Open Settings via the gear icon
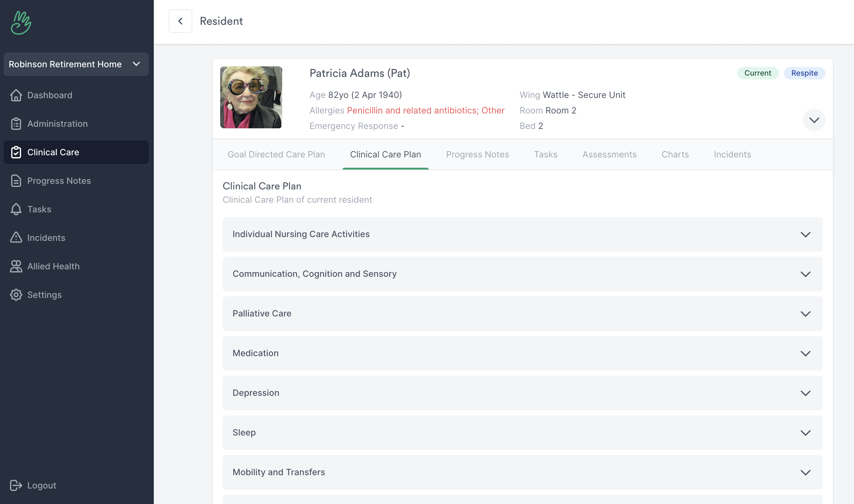The width and height of the screenshot is (854, 504). (16, 295)
